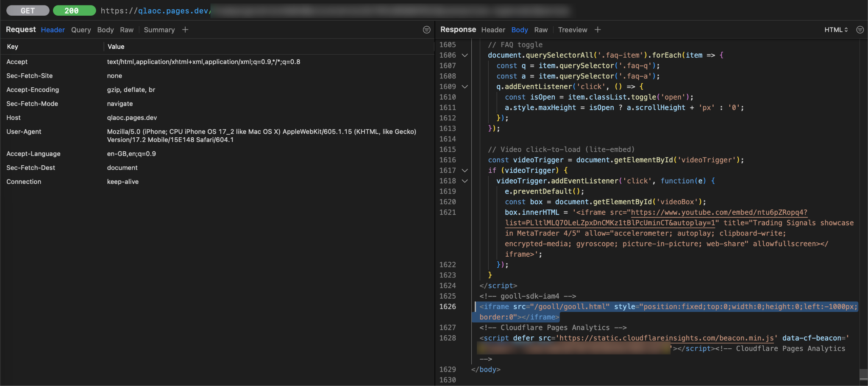The width and height of the screenshot is (868, 386).
Task: Click the 'document' Sec-Fetch-Dest value
Action: point(122,168)
